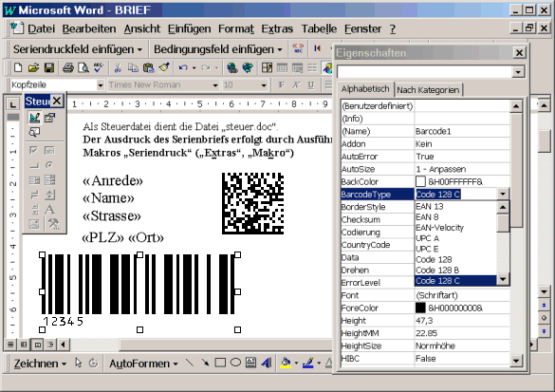The width and height of the screenshot is (555, 392).
Task: Select More Controls hammer icon
Action: 53,223
